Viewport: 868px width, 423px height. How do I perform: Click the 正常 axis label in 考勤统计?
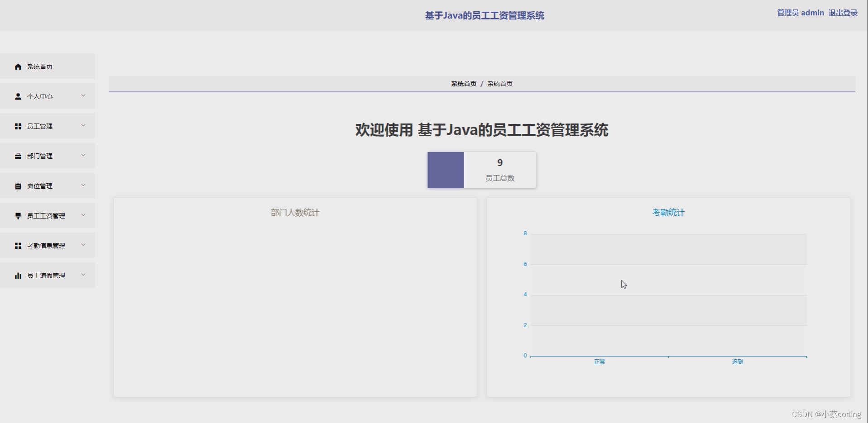pyautogui.click(x=599, y=362)
